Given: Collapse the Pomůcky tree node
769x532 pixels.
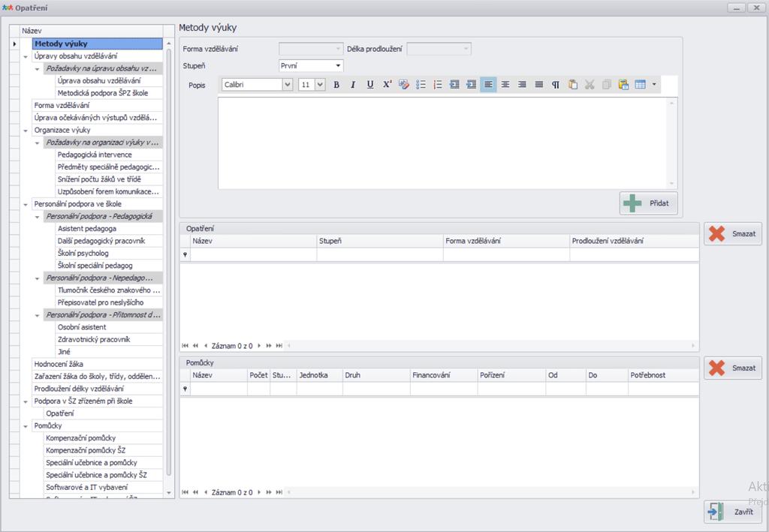Looking at the screenshot, I should coord(26,427).
